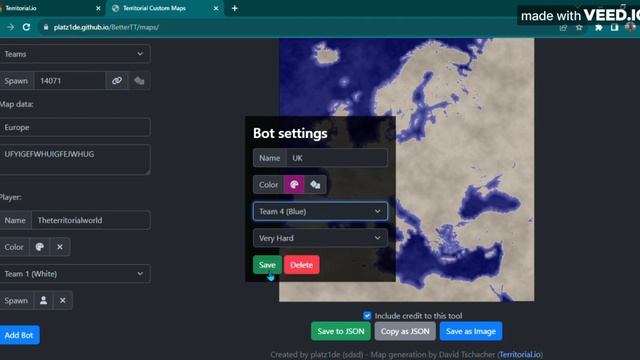Screen dimensions: 640x360
Task: Click the share icon in the address bar
Action: 563,28
